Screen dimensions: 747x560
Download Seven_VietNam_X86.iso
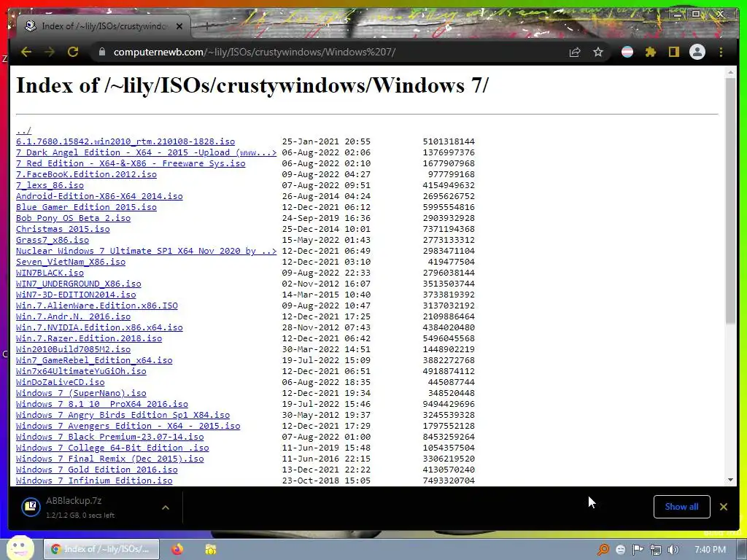tap(71, 262)
